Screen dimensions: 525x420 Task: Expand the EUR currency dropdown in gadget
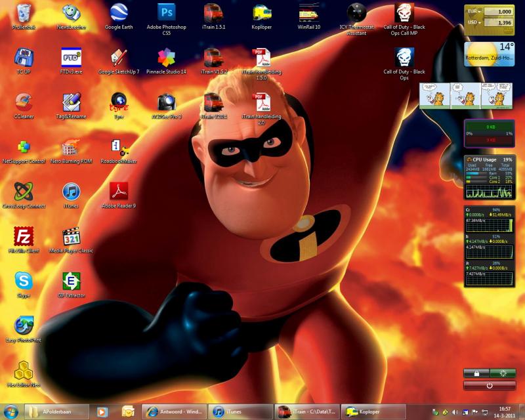pyautogui.click(x=474, y=11)
